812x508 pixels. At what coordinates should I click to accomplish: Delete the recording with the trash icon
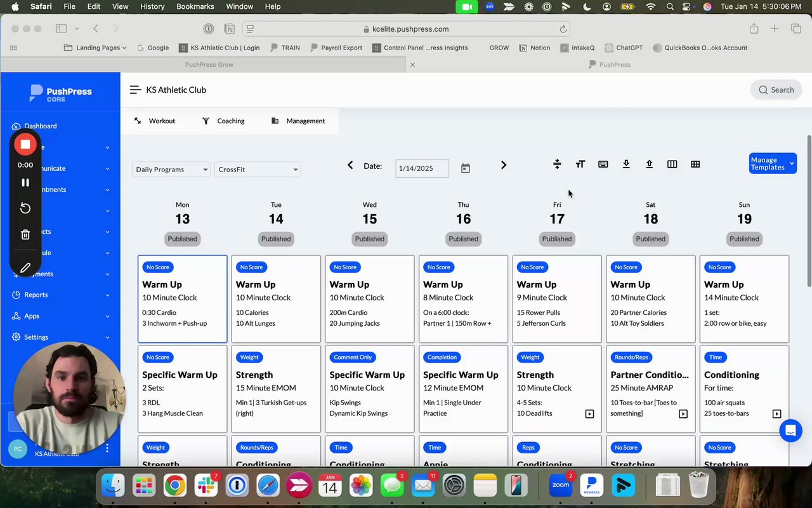tap(25, 235)
